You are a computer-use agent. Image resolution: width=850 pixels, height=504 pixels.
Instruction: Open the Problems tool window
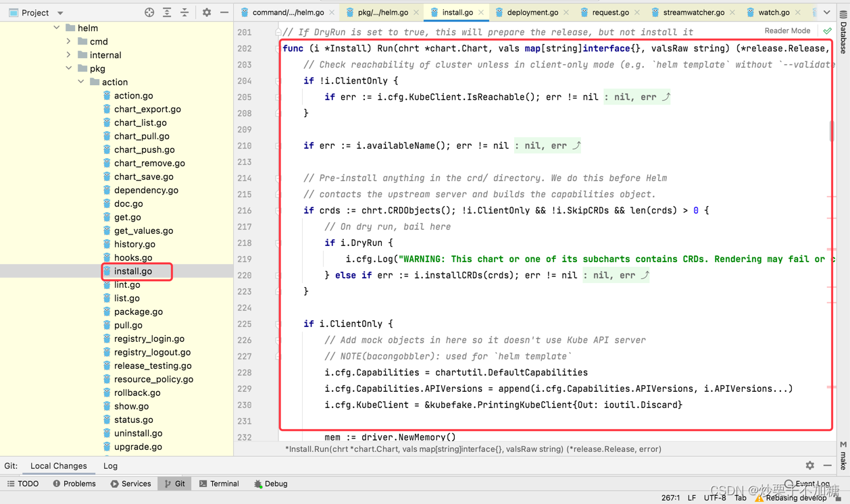(x=74, y=484)
